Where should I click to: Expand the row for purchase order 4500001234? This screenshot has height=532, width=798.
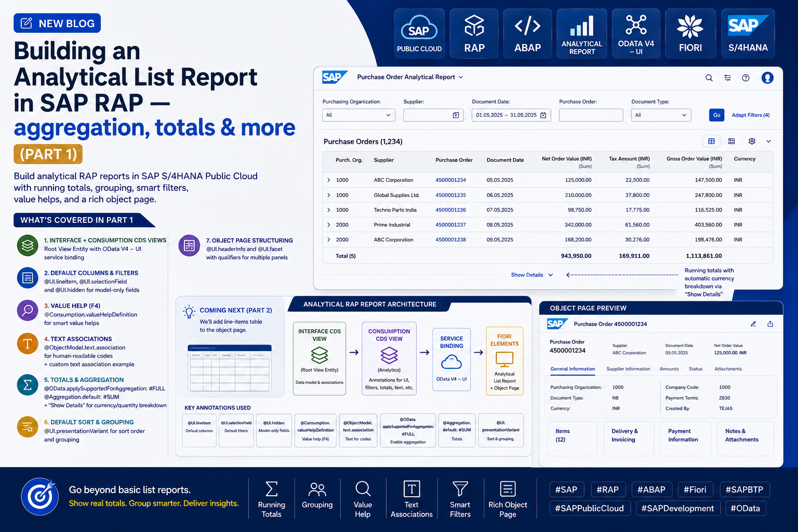[329, 180]
